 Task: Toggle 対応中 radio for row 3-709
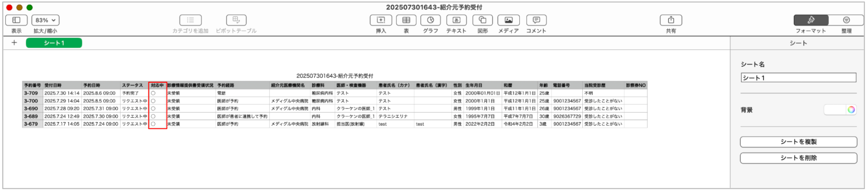[x=153, y=93]
